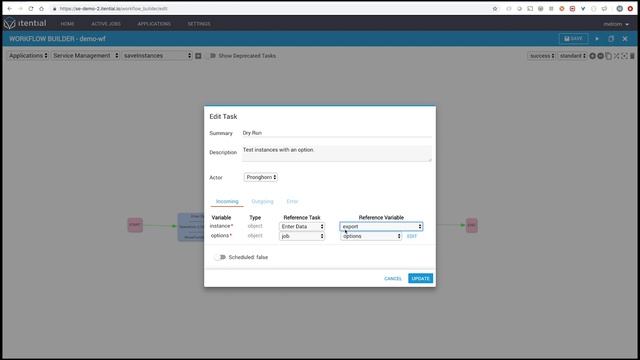Image resolution: width=640 pixels, height=360 pixels.
Task: Click the orange browser extension icon
Action: point(562,8)
